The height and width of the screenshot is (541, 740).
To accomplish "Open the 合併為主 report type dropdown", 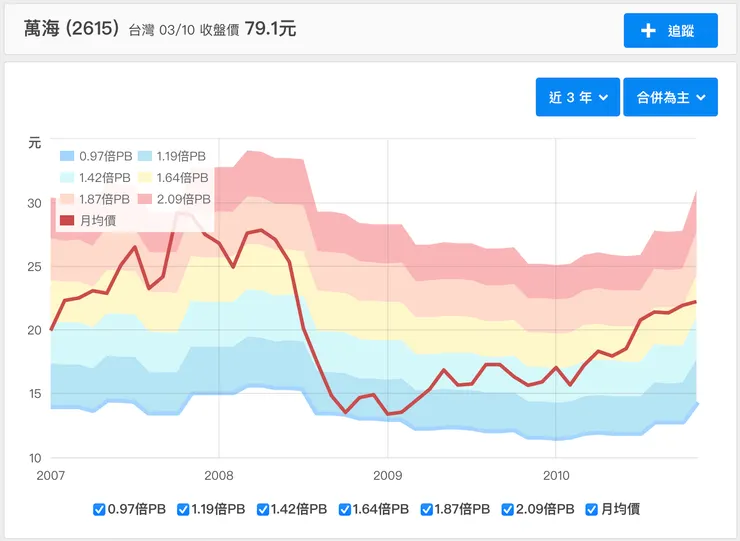I will tap(671, 97).
